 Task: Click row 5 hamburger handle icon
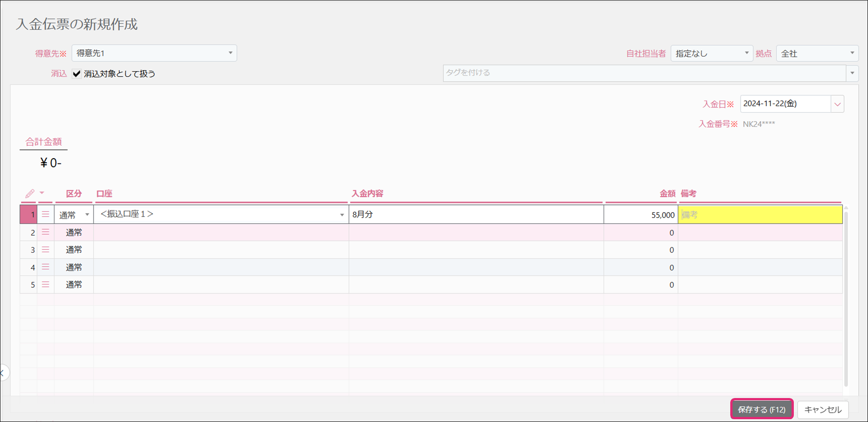click(46, 285)
